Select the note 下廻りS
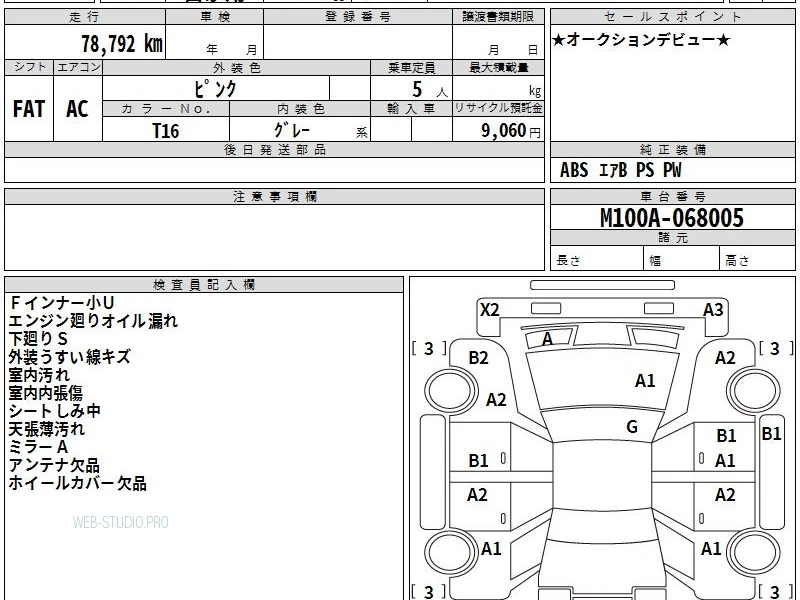Screen dimensions: 800x600 (38, 339)
